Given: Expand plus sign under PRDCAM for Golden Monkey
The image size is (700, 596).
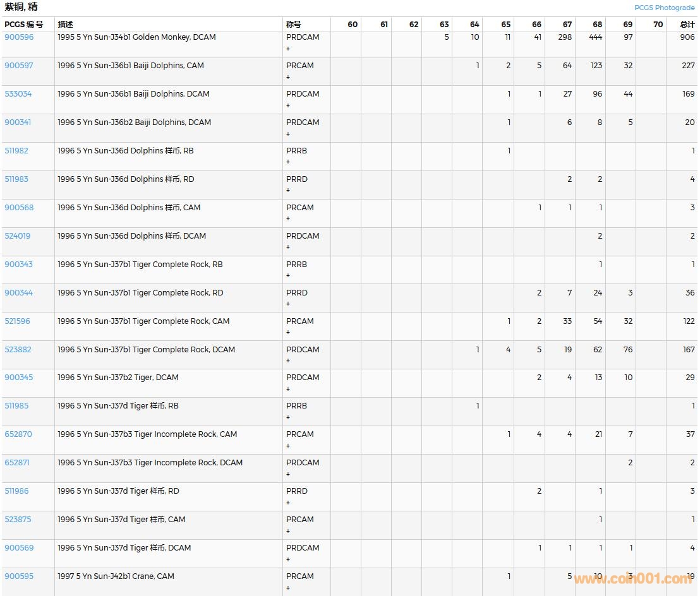Looking at the screenshot, I should coord(288,49).
